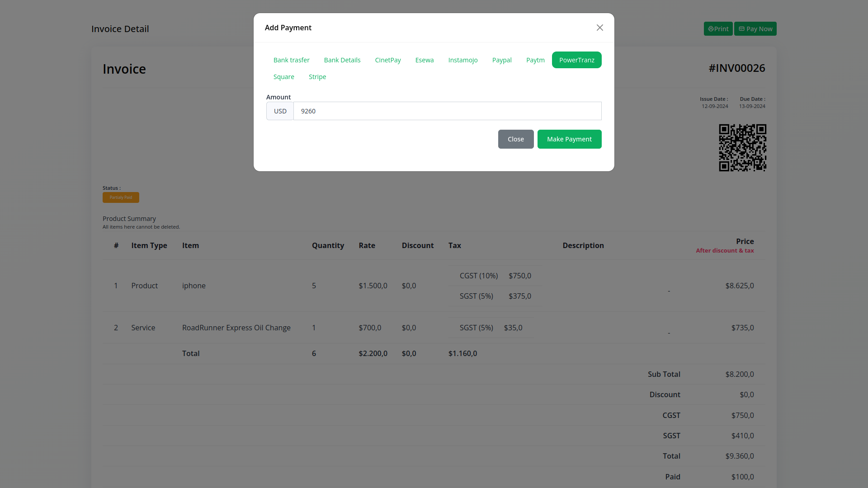Click the Amount input field
This screenshot has height=488, width=868.
447,111
